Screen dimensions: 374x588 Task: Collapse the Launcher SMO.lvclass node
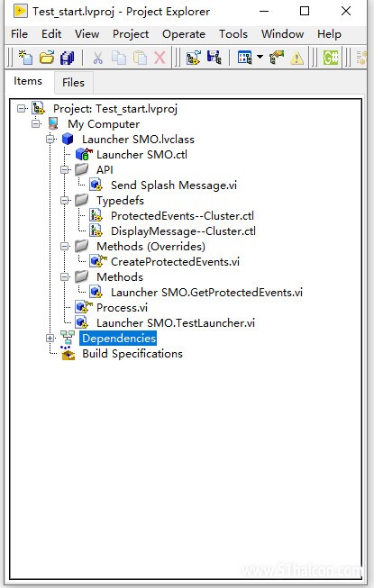point(50,140)
